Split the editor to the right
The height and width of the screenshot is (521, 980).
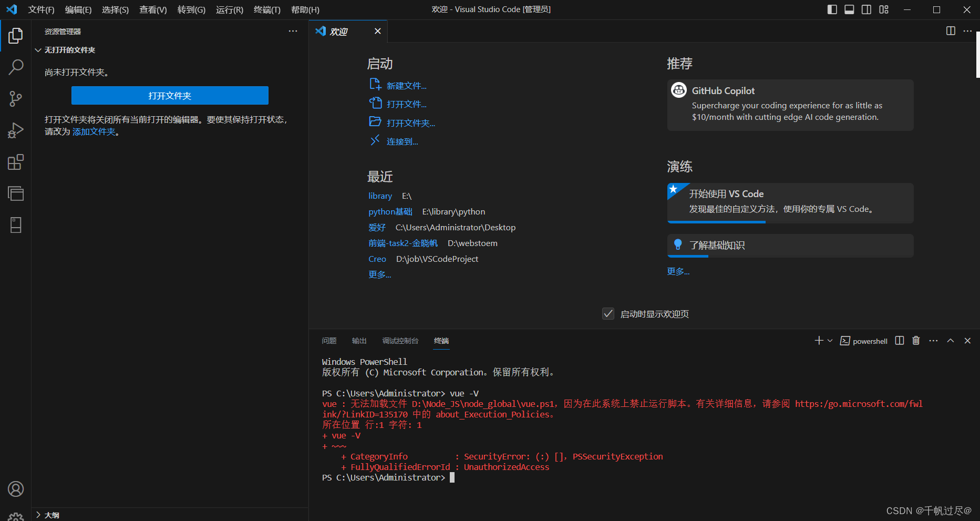tap(951, 31)
